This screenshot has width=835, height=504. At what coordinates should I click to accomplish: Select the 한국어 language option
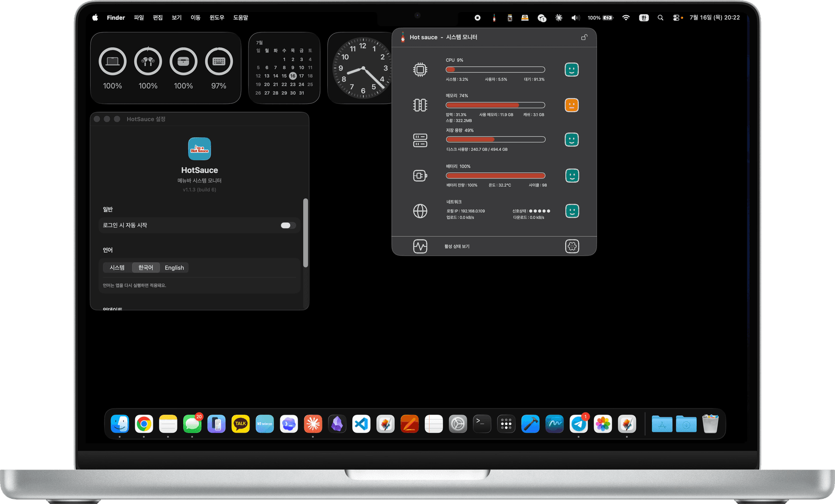tap(146, 268)
